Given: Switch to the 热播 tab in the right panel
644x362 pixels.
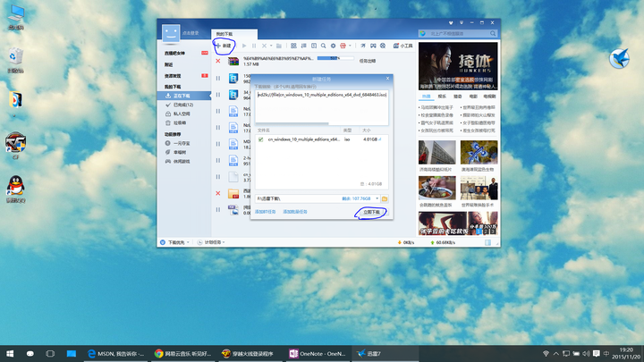Looking at the screenshot, I should [427, 97].
